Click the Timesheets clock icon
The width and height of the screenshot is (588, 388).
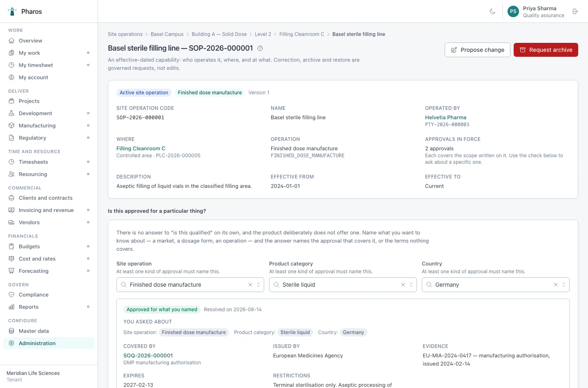pos(11,162)
